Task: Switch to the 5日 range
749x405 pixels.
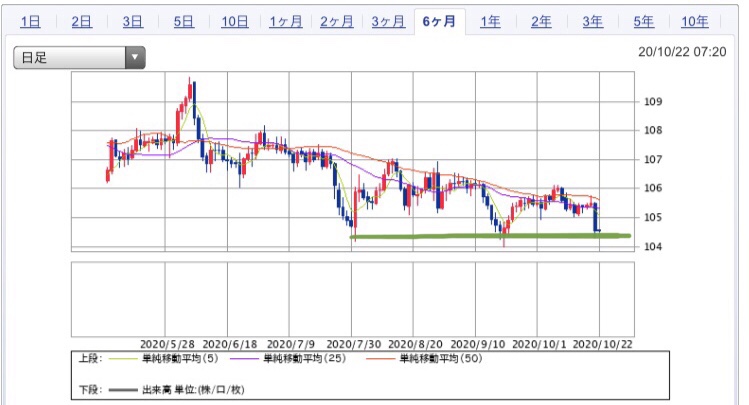Action: pos(183,21)
